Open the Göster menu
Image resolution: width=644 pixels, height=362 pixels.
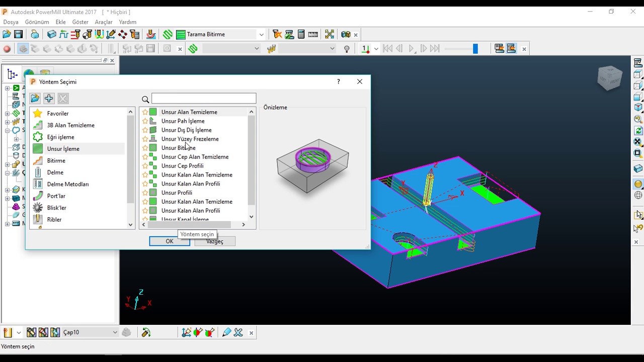pos(80,22)
